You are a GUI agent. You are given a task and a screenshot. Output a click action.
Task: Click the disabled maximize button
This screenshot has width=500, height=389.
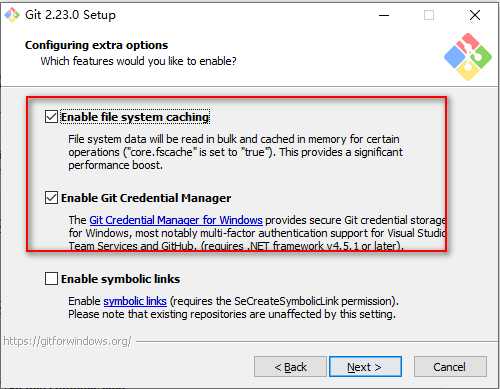point(429,15)
